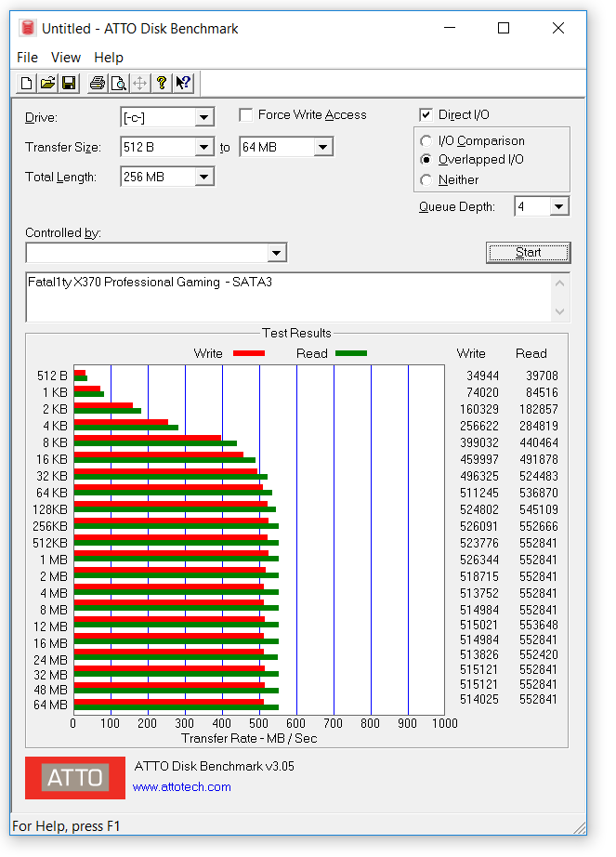The width and height of the screenshot is (616, 857).
Task: Open the Transfer Size maximum 64 MB dropdown
Action: point(322,147)
